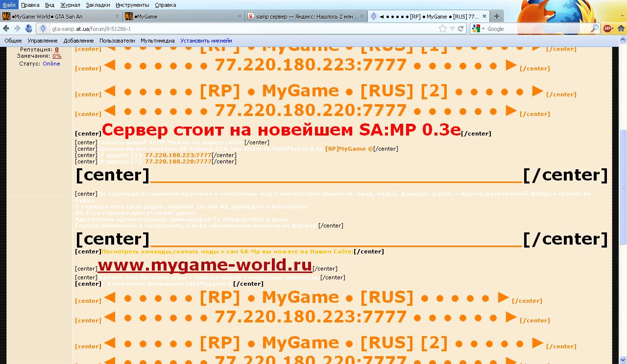Close the second 'MyGame' tab
Image resolution: width=627 pixels, height=364 pixels.
tap(240, 16)
